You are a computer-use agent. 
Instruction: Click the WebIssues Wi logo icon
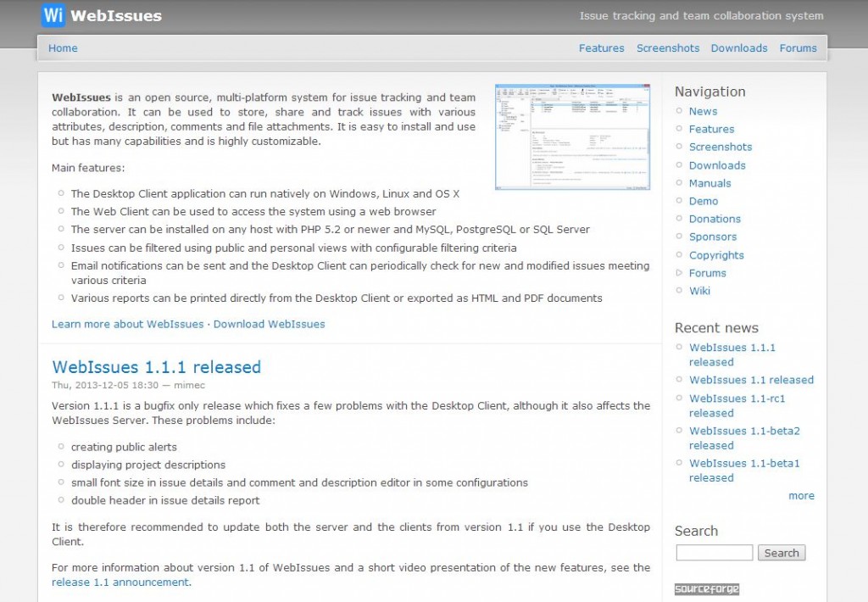coord(53,15)
